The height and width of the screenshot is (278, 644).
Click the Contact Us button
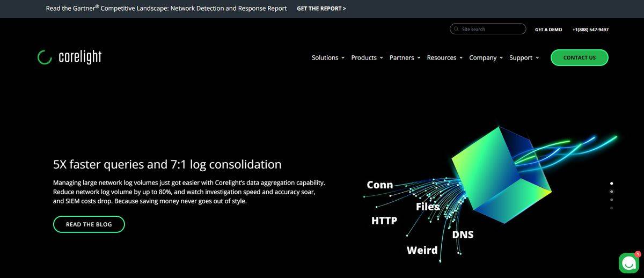click(579, 58)
